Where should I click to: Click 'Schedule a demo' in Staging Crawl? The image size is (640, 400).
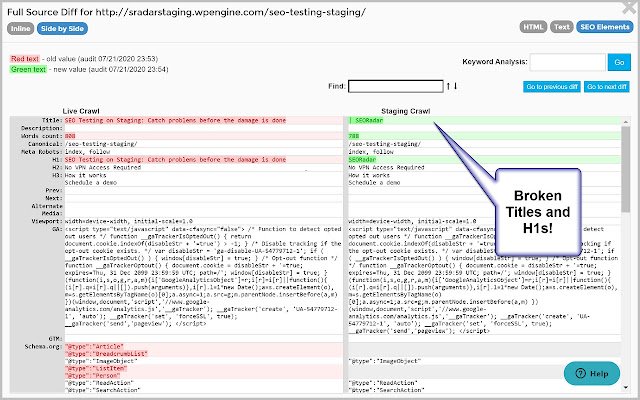click(374, 182)
